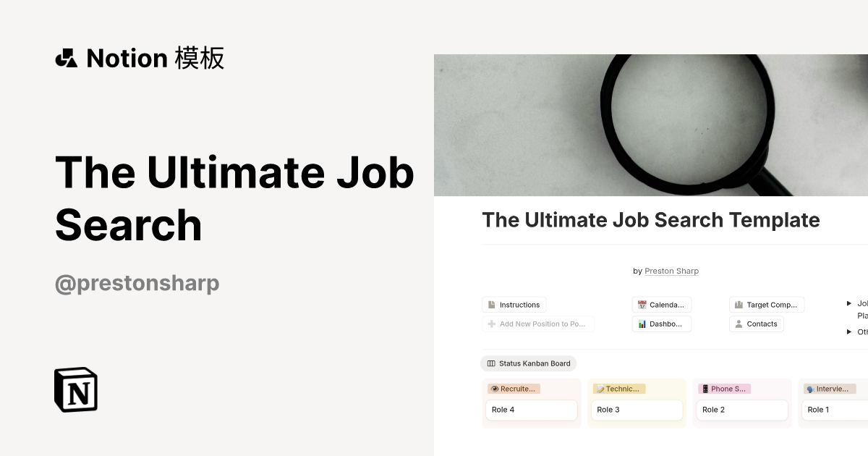Image resolution: width=868 pixels, height=456 pixels.
Task: Expand the Other section disclosure triangle
Action: click(849, 332)
